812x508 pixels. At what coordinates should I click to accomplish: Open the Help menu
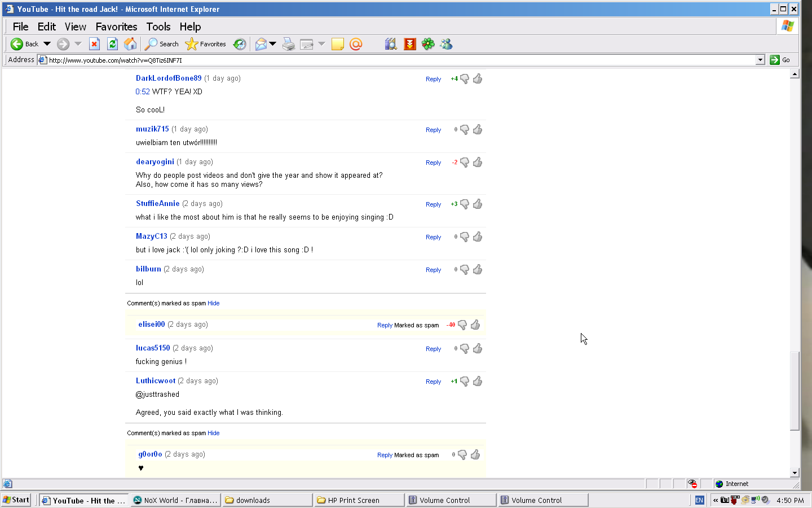coord(190,27)
